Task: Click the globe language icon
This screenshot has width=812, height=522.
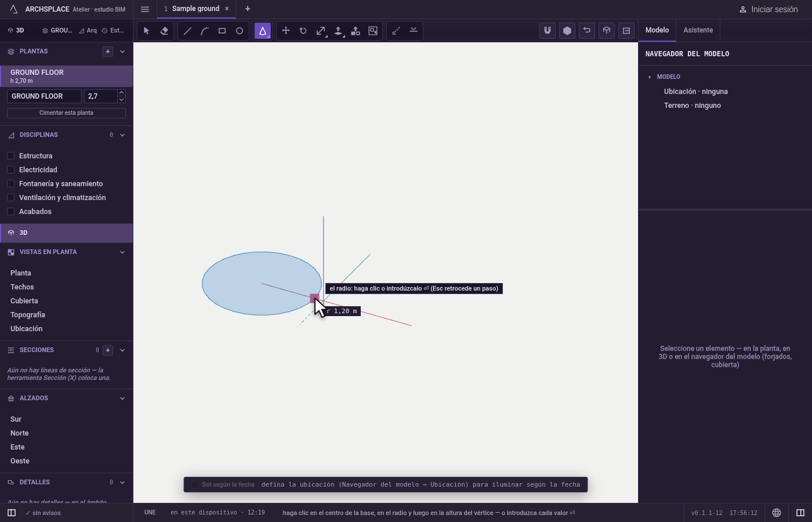Action: [777, 513]
